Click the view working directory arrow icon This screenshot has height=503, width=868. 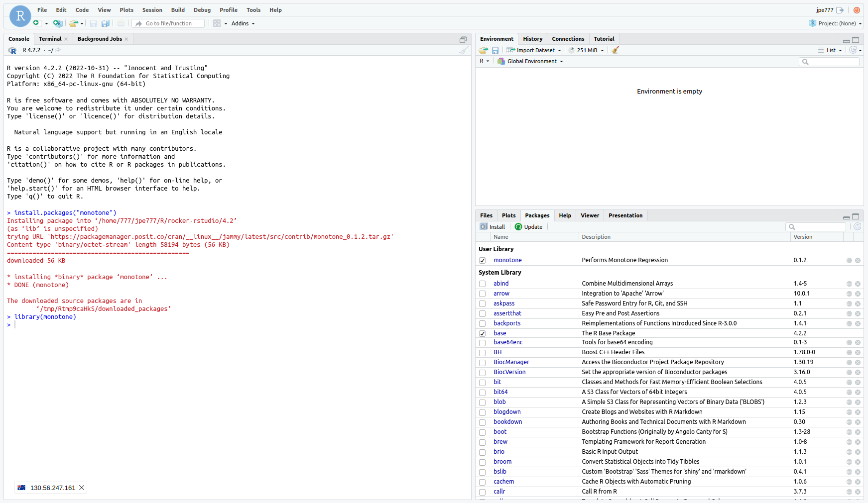click(58, 50)
